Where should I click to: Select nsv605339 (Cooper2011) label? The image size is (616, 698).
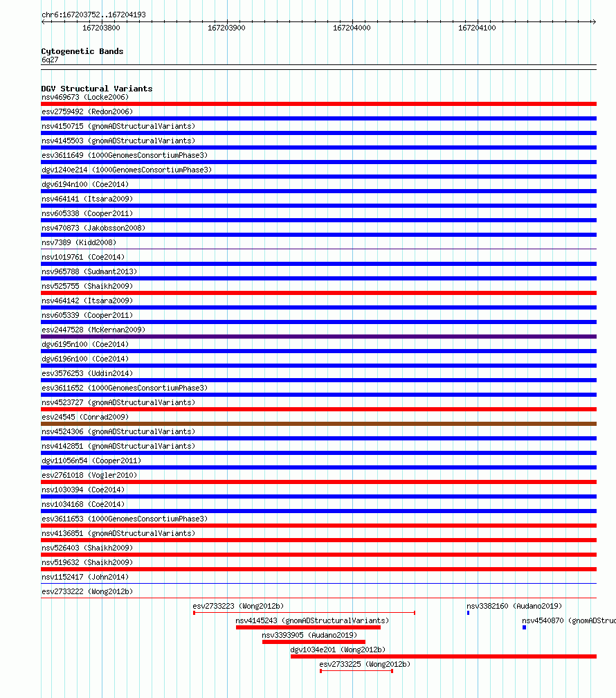(x=87, y=315)
